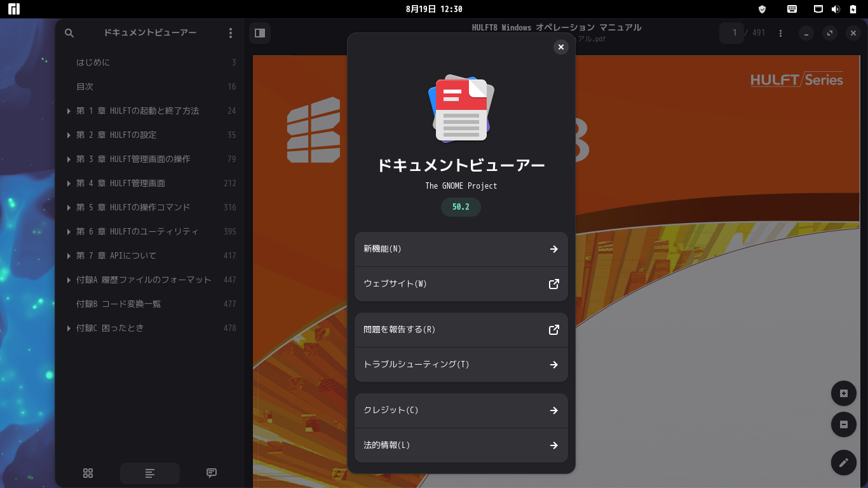Expand 第 2 章 HULFTの設定
Viewport: 868px width, 488px height.
69,135
